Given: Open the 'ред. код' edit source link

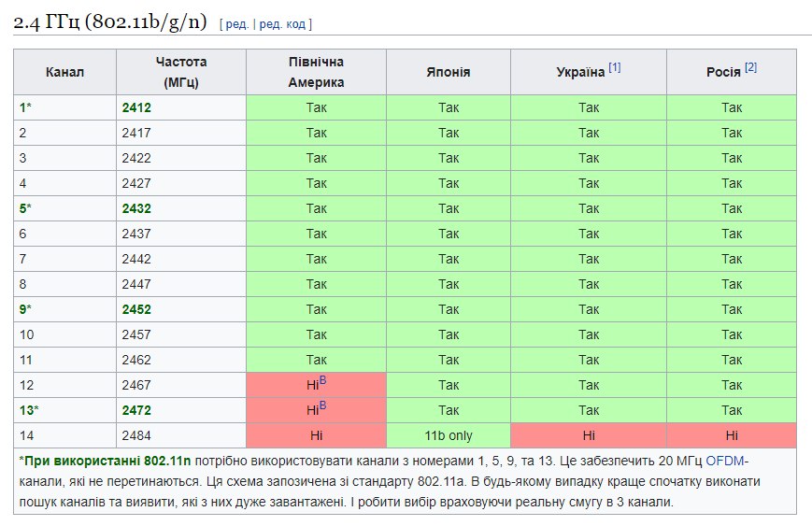Looking at the screenshot, I should pos(282,24).
